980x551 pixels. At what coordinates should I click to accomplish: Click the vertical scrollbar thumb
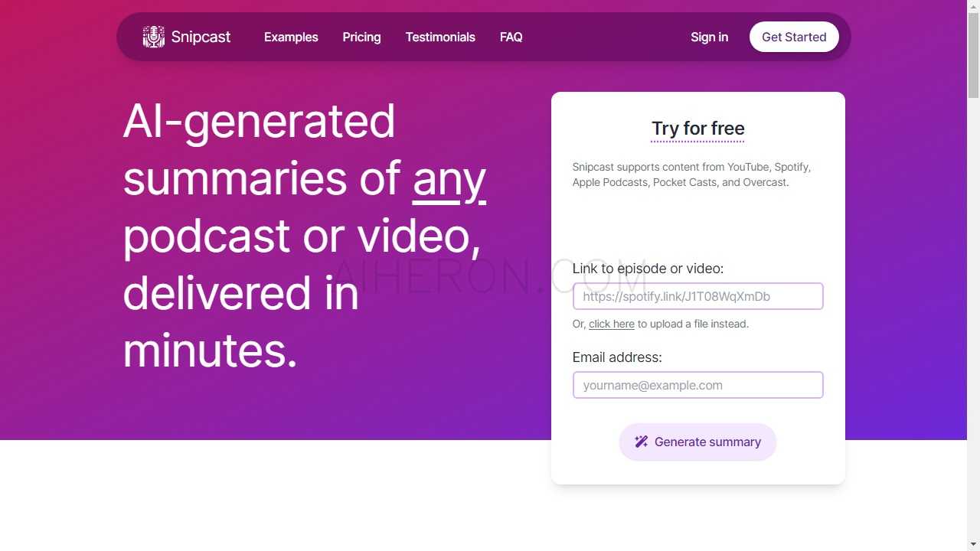point(974,55)
